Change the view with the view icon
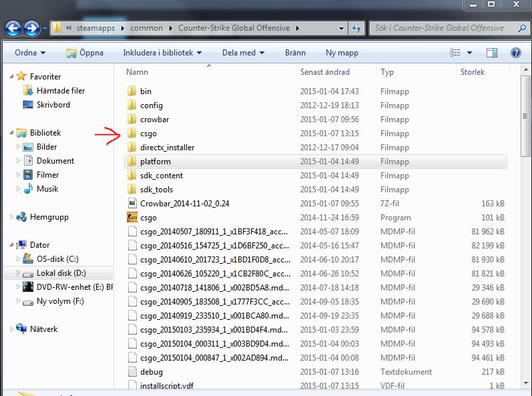532x396 pixels. [x=455, y=53]
